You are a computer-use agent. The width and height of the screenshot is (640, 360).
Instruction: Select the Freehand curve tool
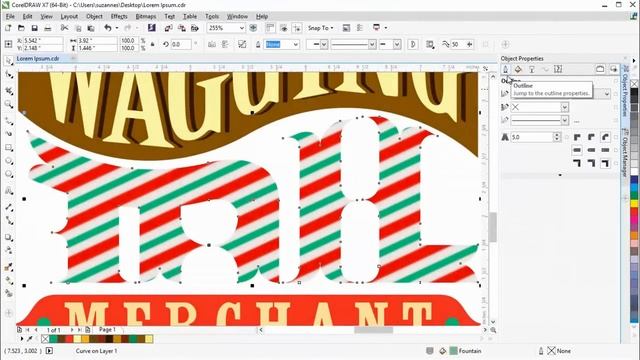9,121
